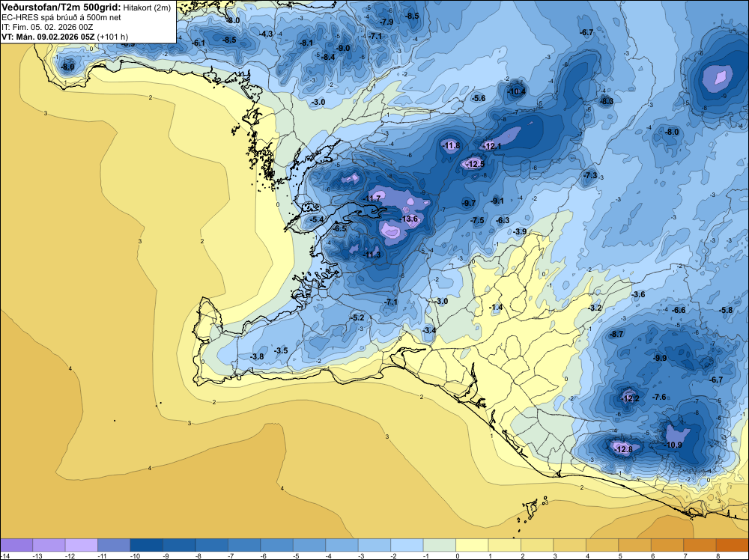Click the -6.3 temperature value
The width and height of the screenshot is (749, 560).
tap(503, 220)
